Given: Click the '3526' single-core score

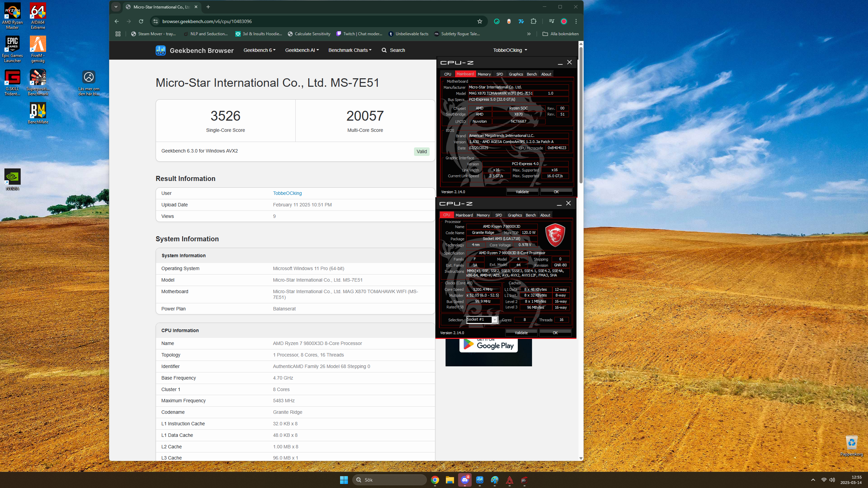Looking at the screenshot, I should (225, 116).
